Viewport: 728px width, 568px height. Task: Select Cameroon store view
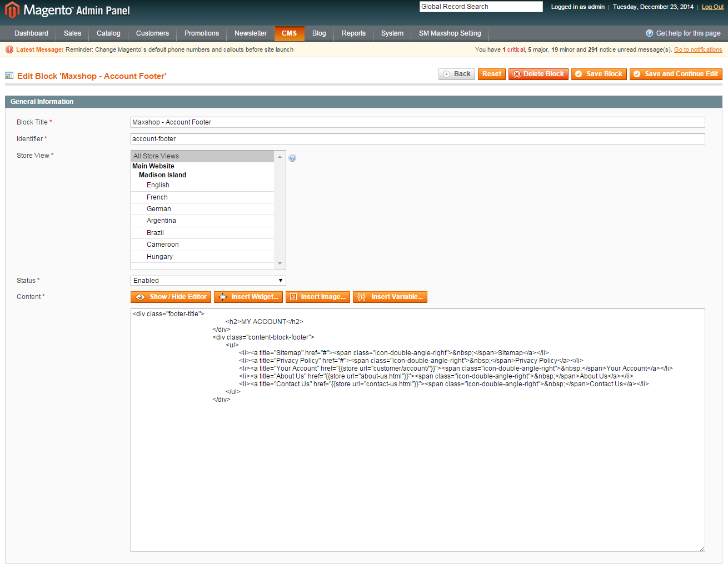(202, 245)
